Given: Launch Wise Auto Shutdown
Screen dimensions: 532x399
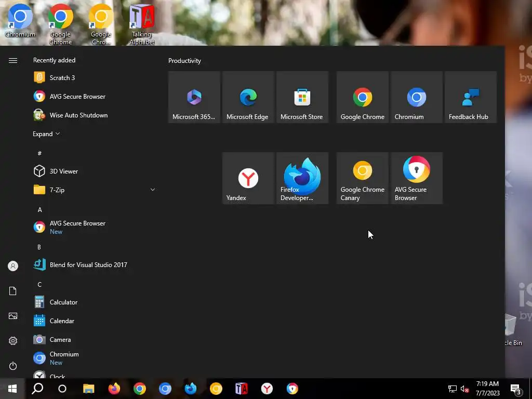Looking at the screenshot, I should click(x=94, y=115).
